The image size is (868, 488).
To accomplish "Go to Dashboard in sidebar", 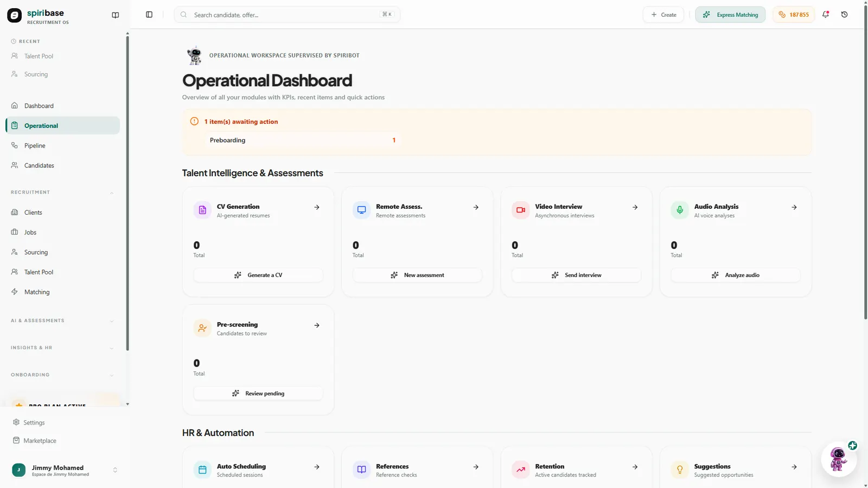I will point(63,106).
